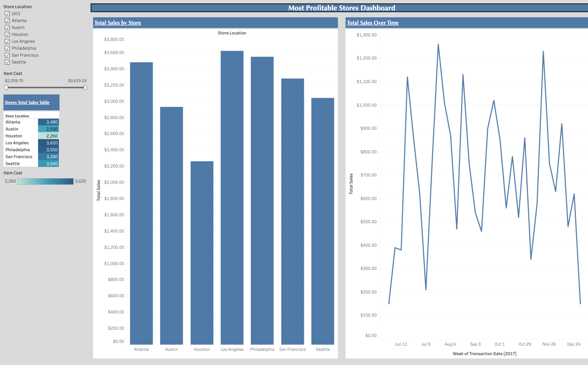Select the Houston bar in the chart

point(202,252)
